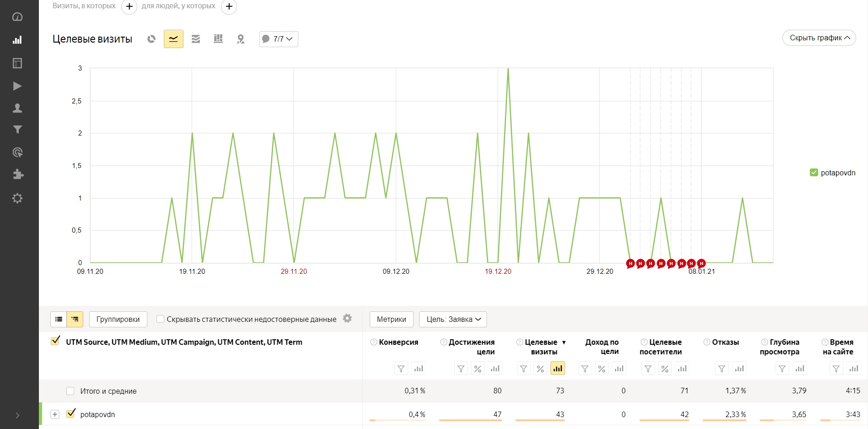Screen dimensions: 868x429
Task: Enable hiding statistically unreliable data
Action: tap(160, 319)
